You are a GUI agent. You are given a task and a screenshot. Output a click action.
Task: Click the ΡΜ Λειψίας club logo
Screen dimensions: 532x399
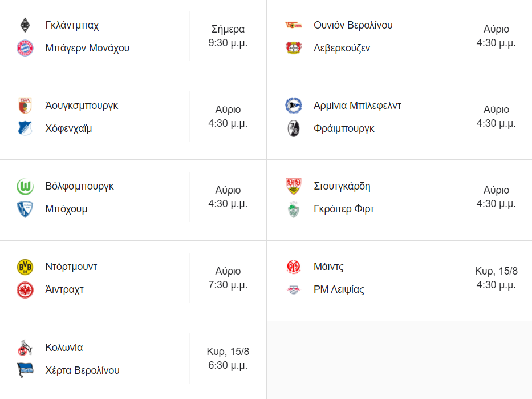pos(293,289)
